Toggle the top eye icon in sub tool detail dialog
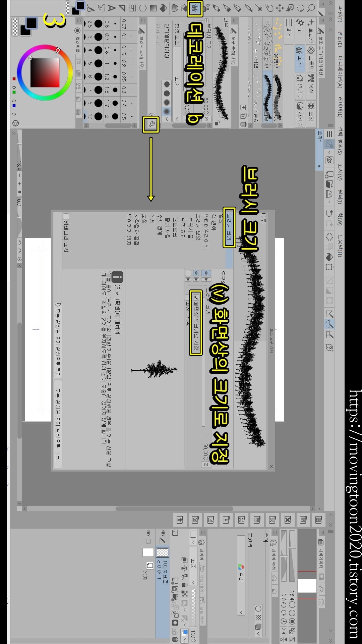Screen dimensions: 362x644 (x=206, y=273)
